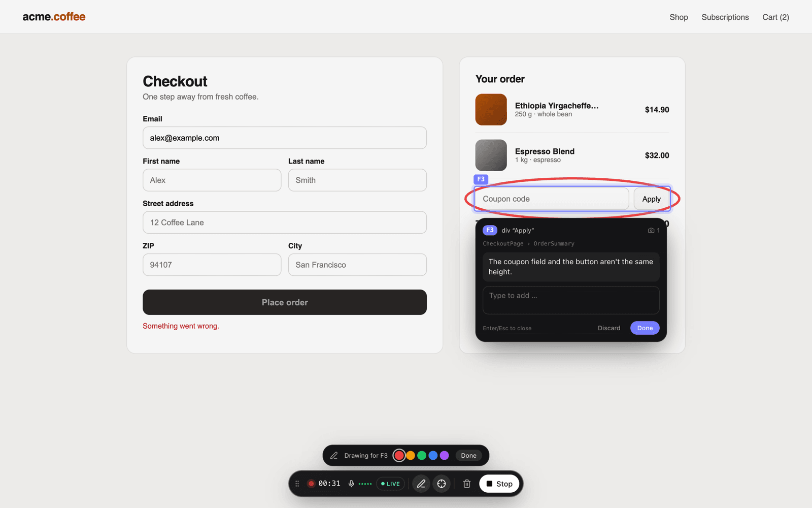
Task: Stop the recording
Action: pyautogui.click(x=500, y=484)
